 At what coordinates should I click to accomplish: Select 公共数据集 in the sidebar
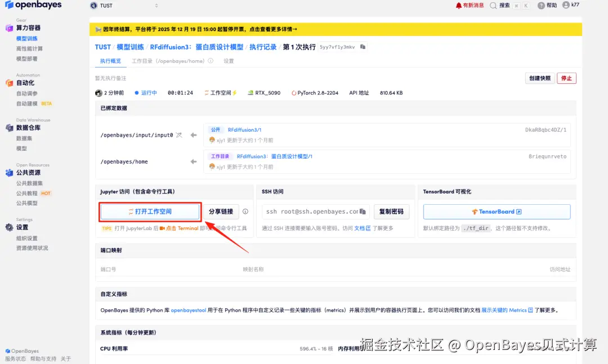pyautogui.click(x=29, y=183)
